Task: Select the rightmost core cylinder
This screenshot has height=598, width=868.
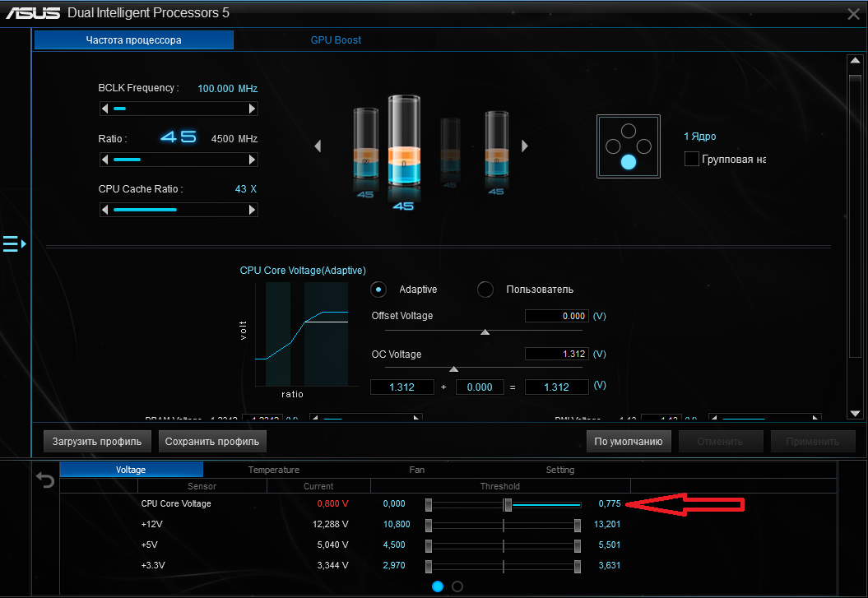Action: coord(497,144)
